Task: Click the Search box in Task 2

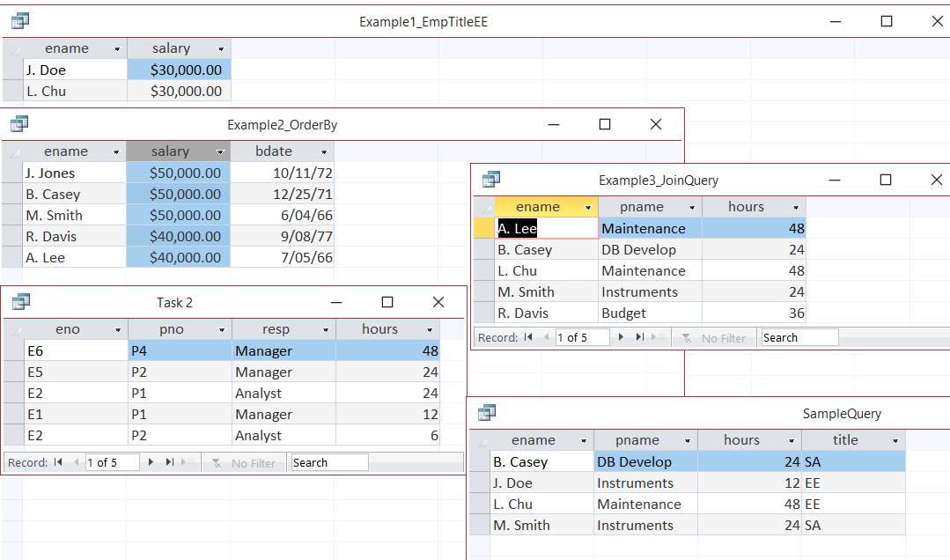Action: (329, 462)
